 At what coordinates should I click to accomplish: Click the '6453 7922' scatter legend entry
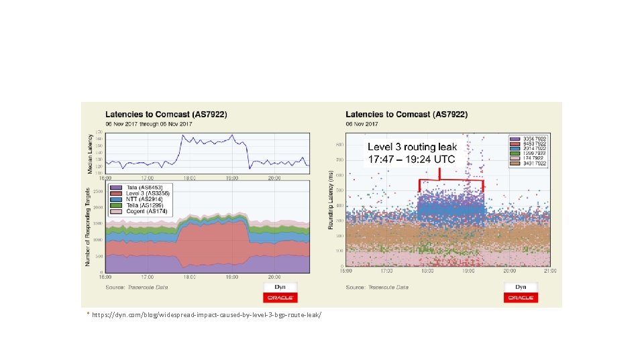pyautogui.click(x=528, y=144)
